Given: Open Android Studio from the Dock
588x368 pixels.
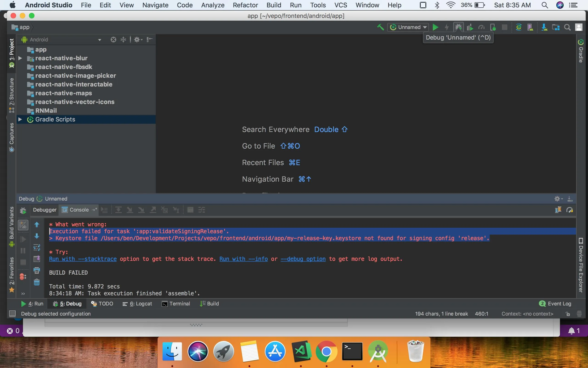Looking at the screenshot, I should [378, 351].
